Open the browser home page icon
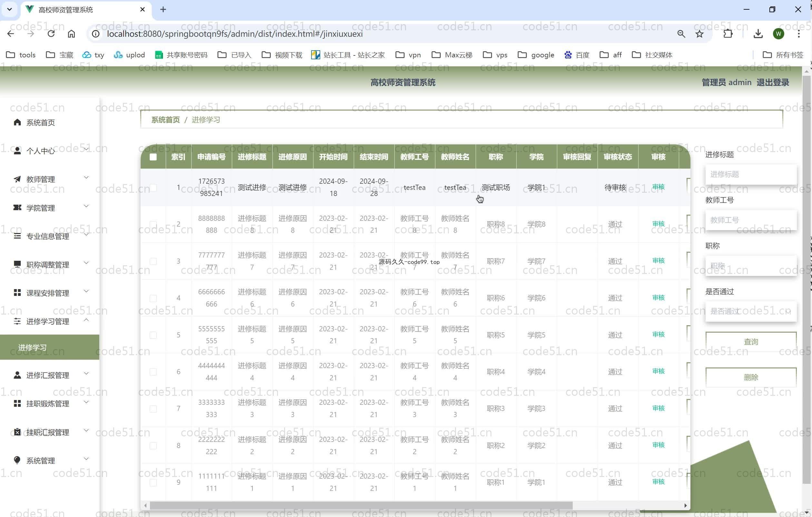 click(71, 34)
